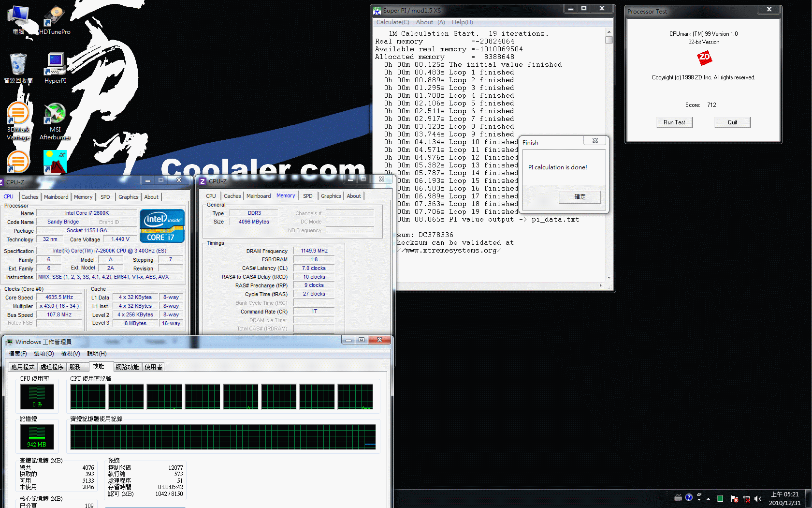The width and height of the screenshot is (812, 508).
Task: Show hidden system tray icons
Action: pos(709,498)
